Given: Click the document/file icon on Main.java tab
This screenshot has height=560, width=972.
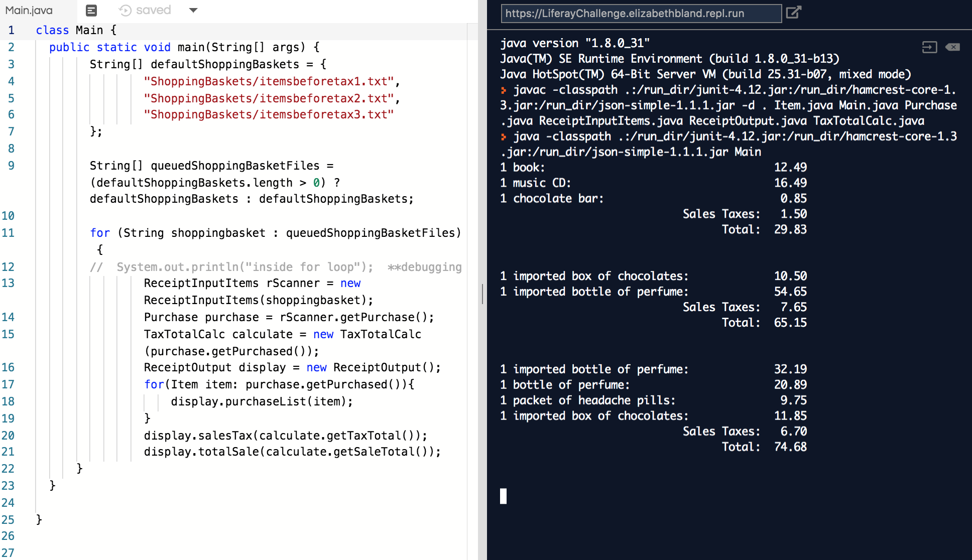Looking at the screenshot, I should coord(91,10).
